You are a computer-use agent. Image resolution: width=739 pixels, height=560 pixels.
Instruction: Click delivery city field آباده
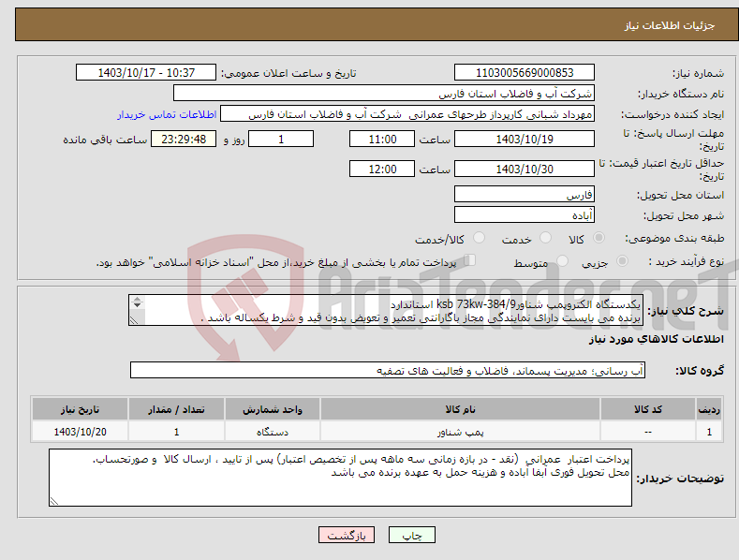pos(525,214)
